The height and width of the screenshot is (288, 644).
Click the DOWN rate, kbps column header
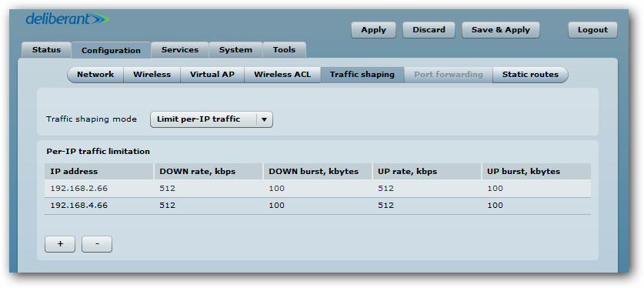tap(209, 171)
